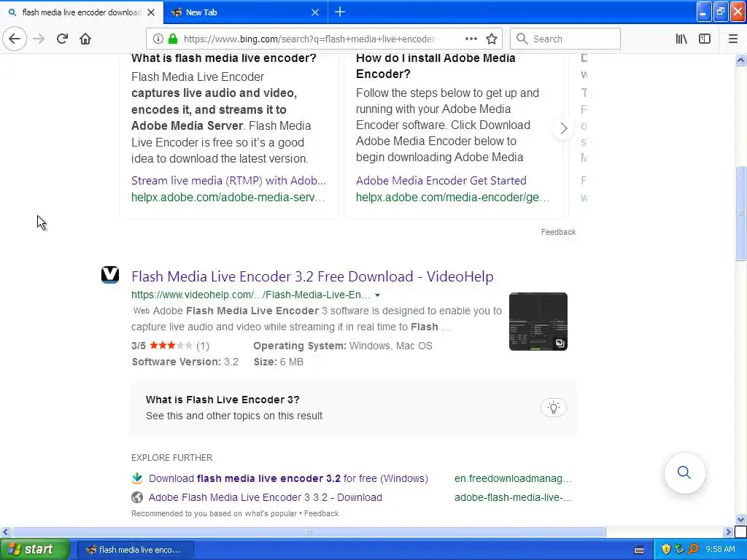
Task: Open Adobe Flash Media Live Encoder 3 3.2 link
Action: (x=266, y=497)
